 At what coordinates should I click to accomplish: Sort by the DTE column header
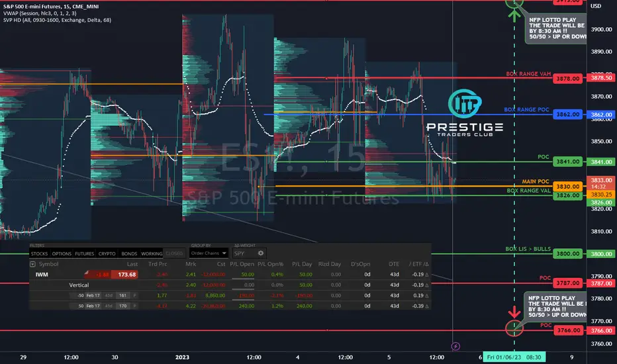coord(394,264)
